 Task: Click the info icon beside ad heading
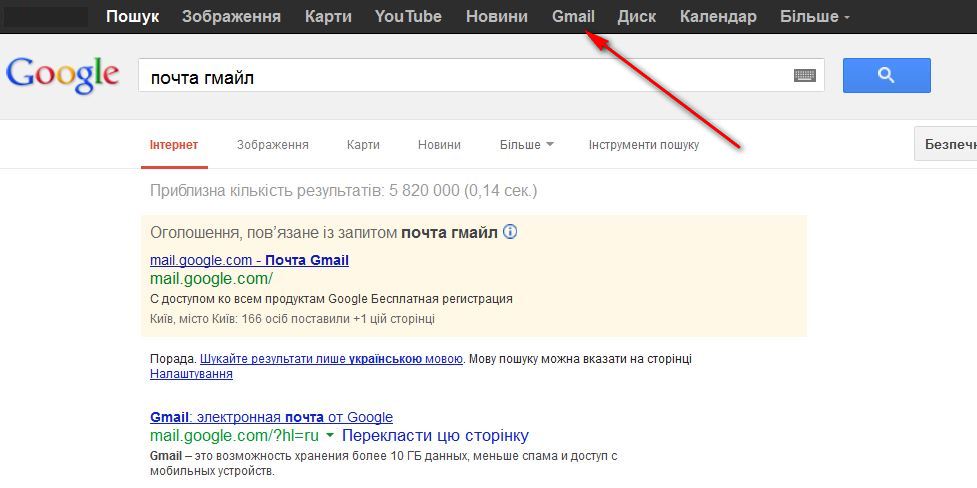tap(510, 232)
